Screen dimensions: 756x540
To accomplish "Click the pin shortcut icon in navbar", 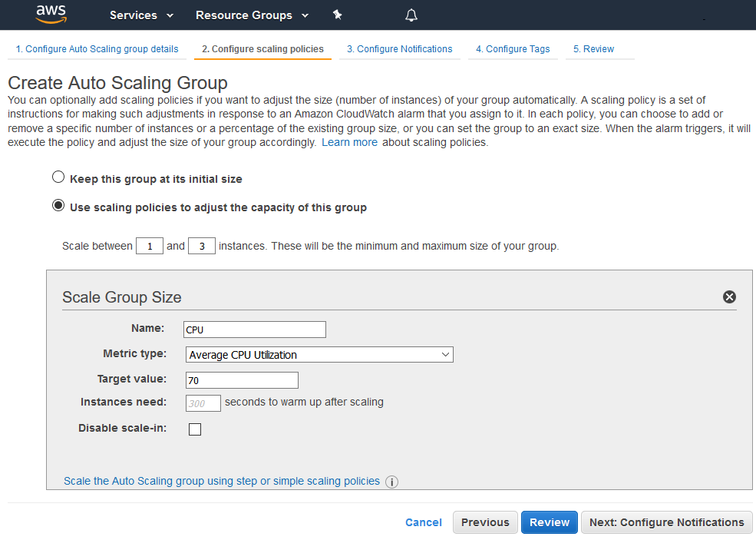I will 337,15.
